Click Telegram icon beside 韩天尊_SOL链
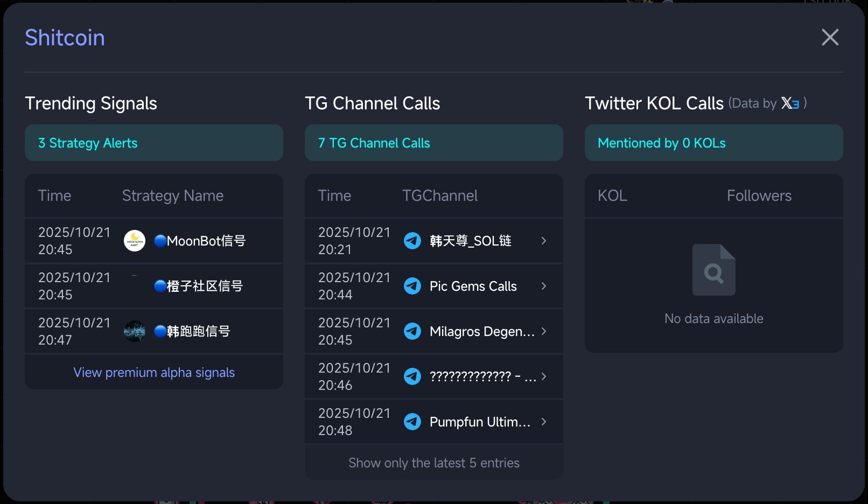Viewport: 868px width, 504px height. click(x=412, y=241)
